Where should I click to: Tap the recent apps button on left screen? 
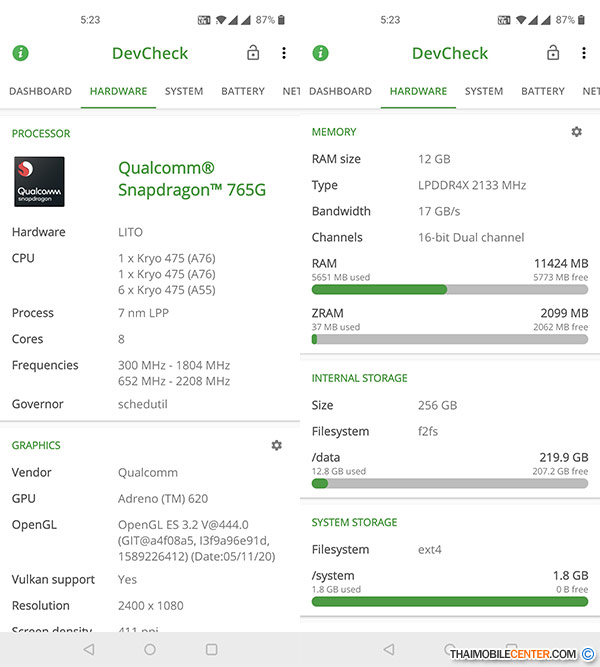tap(211, 649)
